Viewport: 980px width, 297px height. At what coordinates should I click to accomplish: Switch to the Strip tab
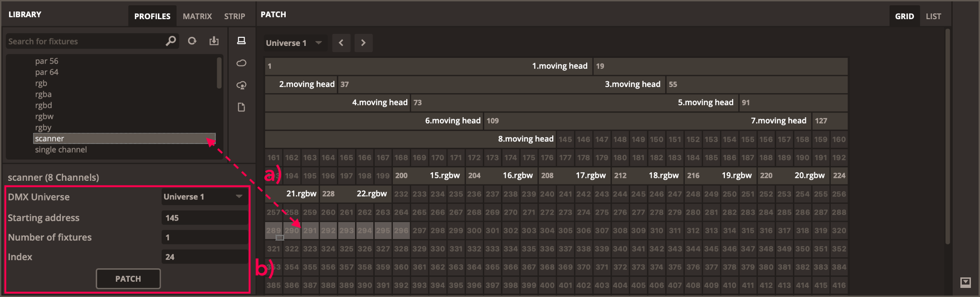point(234,16)
